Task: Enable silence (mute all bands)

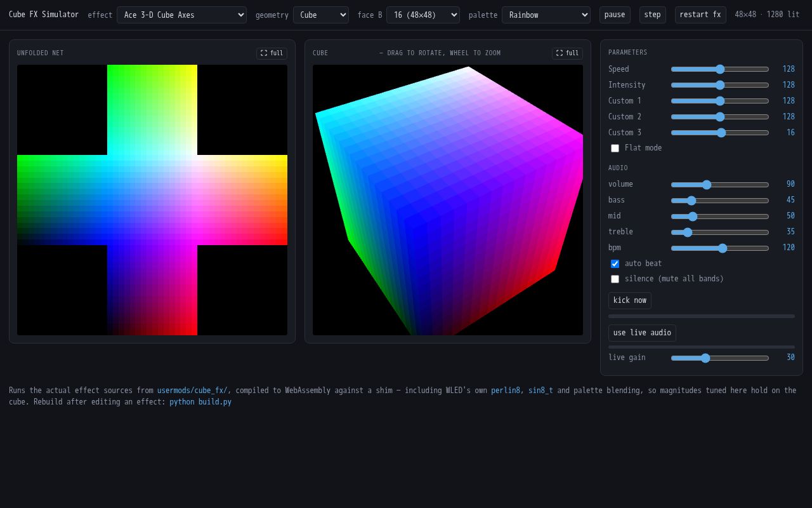Action: tap(615, 279)
